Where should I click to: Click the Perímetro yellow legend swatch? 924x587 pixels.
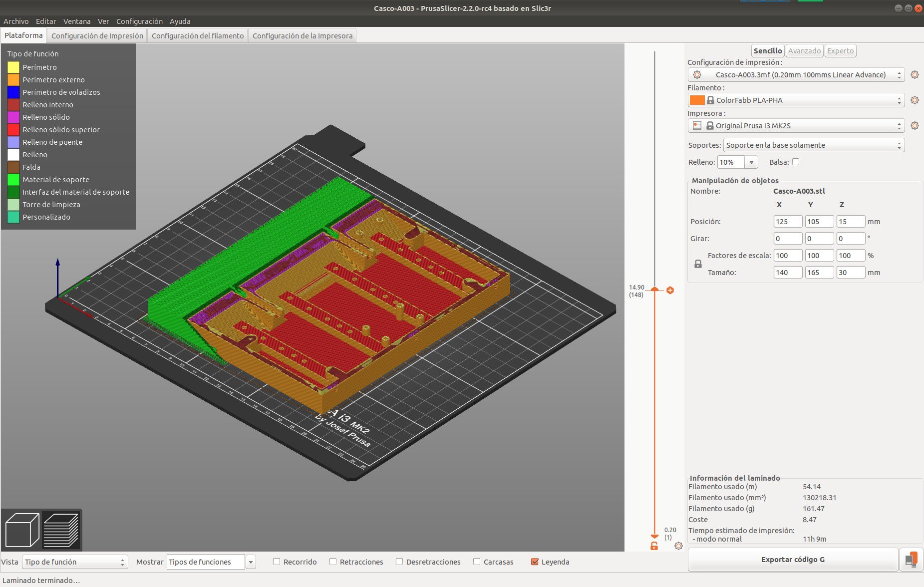click(13, 67)
